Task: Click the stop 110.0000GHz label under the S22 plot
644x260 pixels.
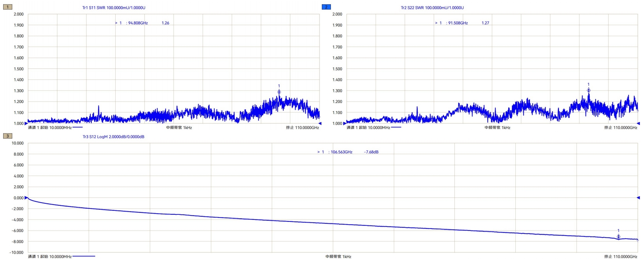Action: (x=621, y=128)
